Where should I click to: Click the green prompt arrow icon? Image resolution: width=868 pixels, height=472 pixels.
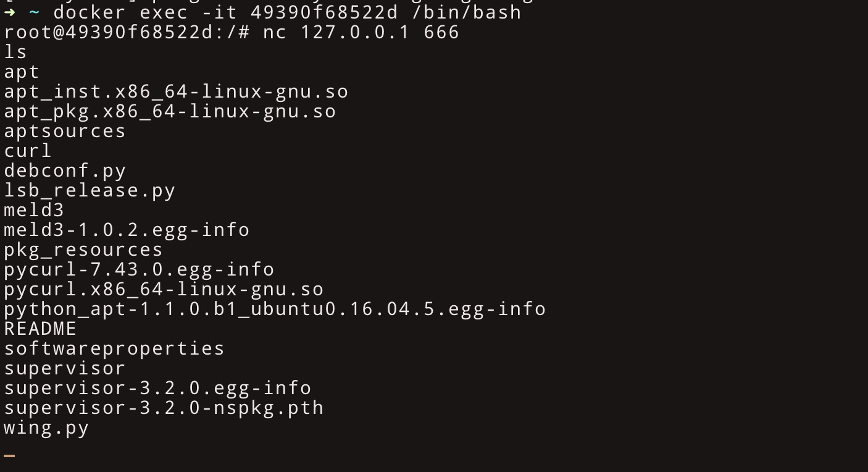(9, 12)
